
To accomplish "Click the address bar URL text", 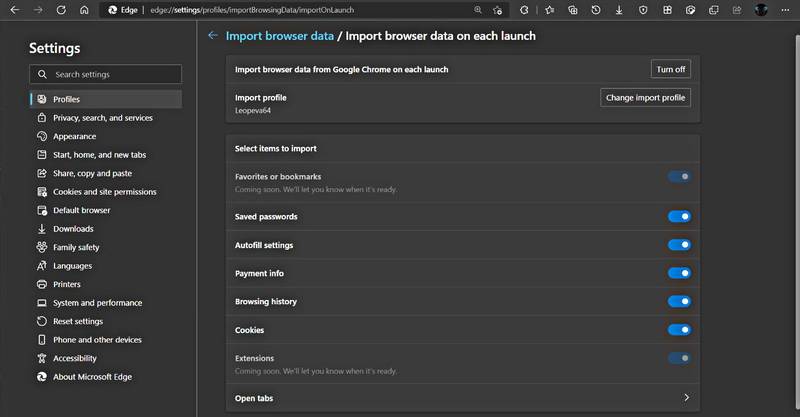I will (252, 10).
